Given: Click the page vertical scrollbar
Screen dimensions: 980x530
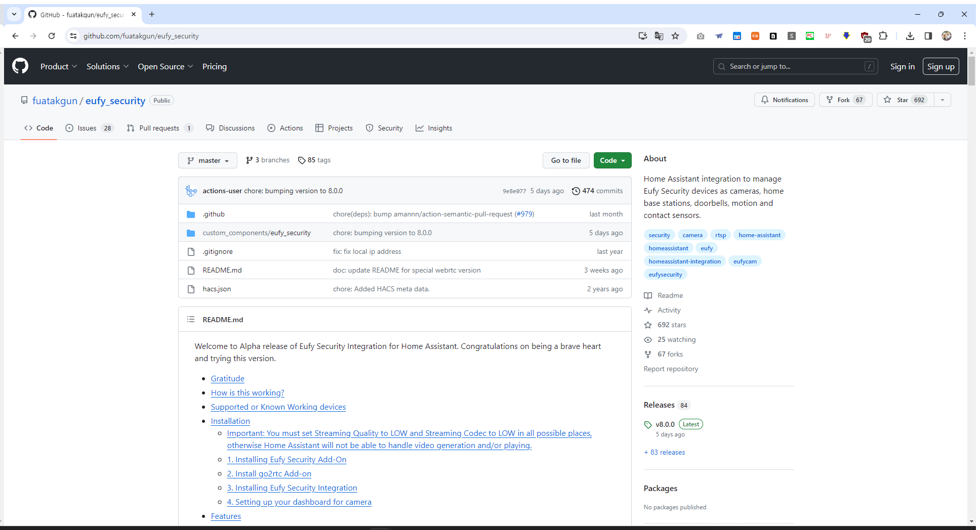Looking at the screenshot, I should (971, 71).
